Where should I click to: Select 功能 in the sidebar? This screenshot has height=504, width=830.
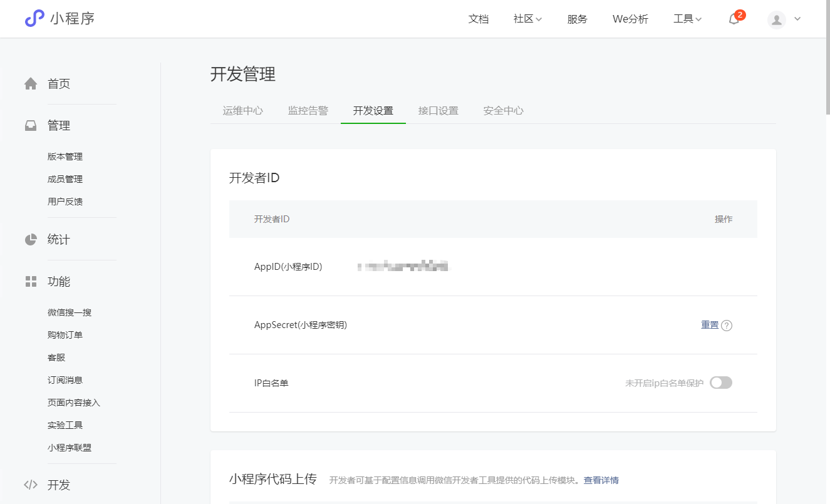coord(59,281)
